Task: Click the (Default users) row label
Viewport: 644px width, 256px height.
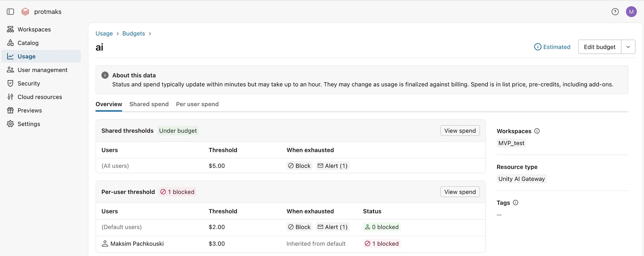Action: coord(121,227)
